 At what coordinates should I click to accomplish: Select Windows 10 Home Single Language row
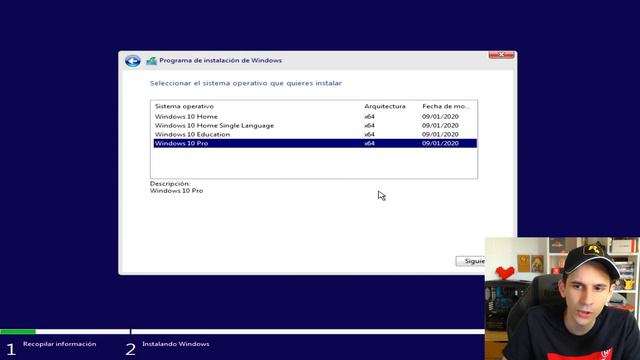315,126
